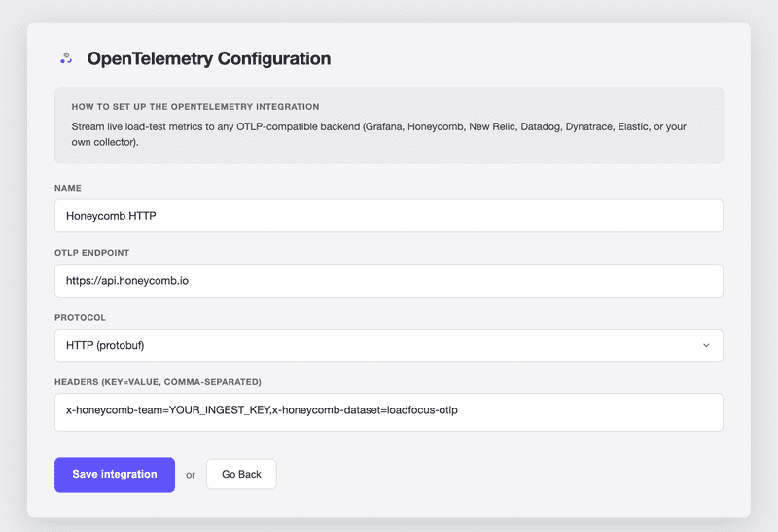
Task: Click the OTLP ENDPOINT label
Action: coord(91,253)
